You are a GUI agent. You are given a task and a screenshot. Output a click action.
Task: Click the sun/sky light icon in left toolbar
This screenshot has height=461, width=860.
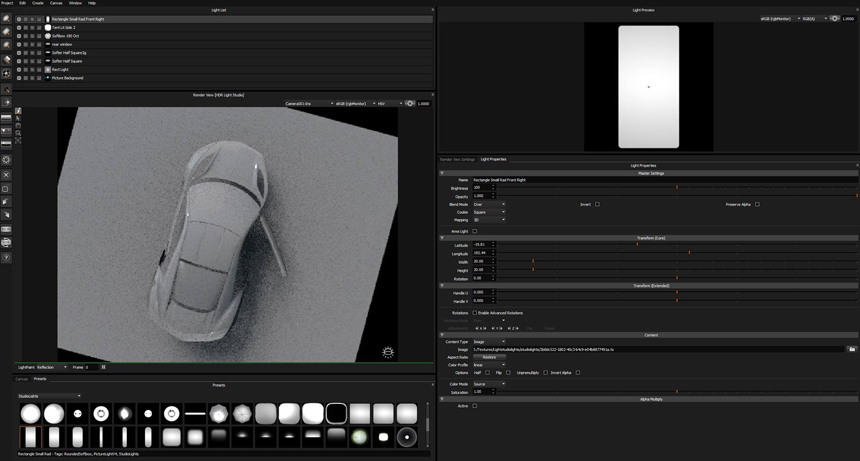[6, 73]
